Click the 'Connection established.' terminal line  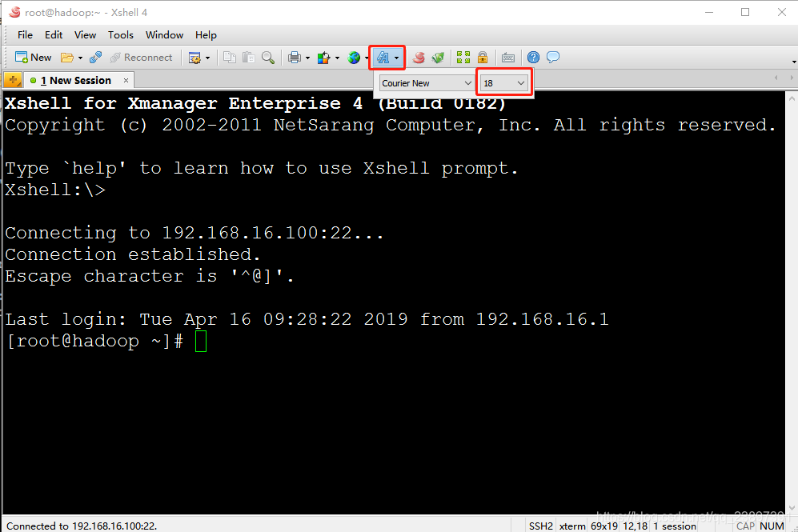(133, 254)
